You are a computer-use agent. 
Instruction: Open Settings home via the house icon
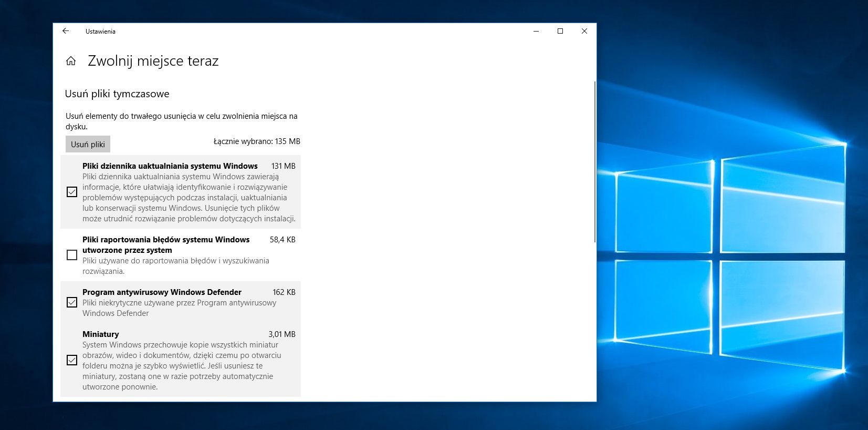pyautogui.click(x=71, y=61)
